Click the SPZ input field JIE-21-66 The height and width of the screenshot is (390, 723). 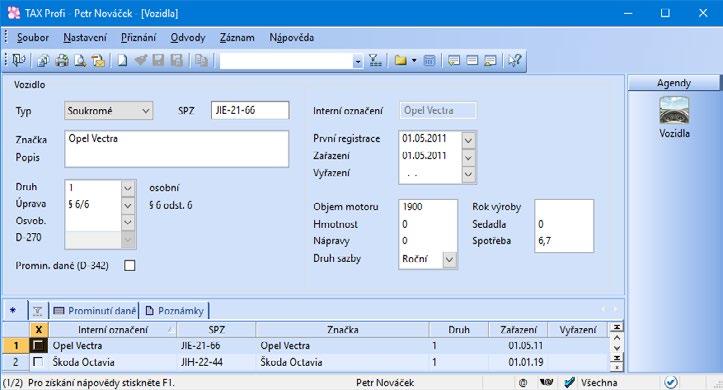pos(250,111)
